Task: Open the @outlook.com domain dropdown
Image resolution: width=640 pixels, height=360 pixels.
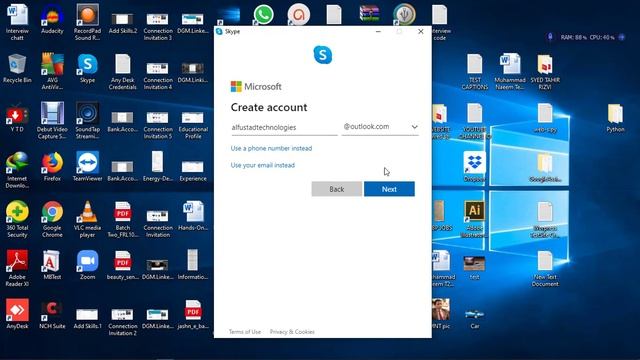Action: [380, 127]
